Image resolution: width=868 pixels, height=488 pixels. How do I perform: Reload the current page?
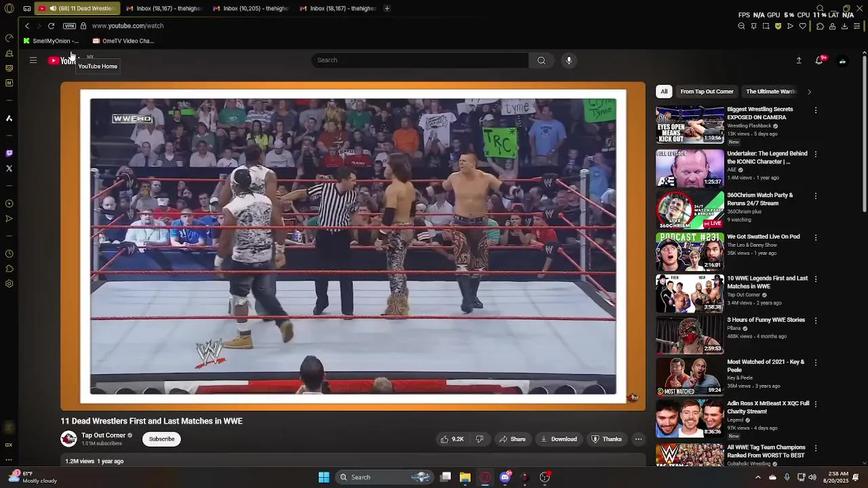coord(51,26)
